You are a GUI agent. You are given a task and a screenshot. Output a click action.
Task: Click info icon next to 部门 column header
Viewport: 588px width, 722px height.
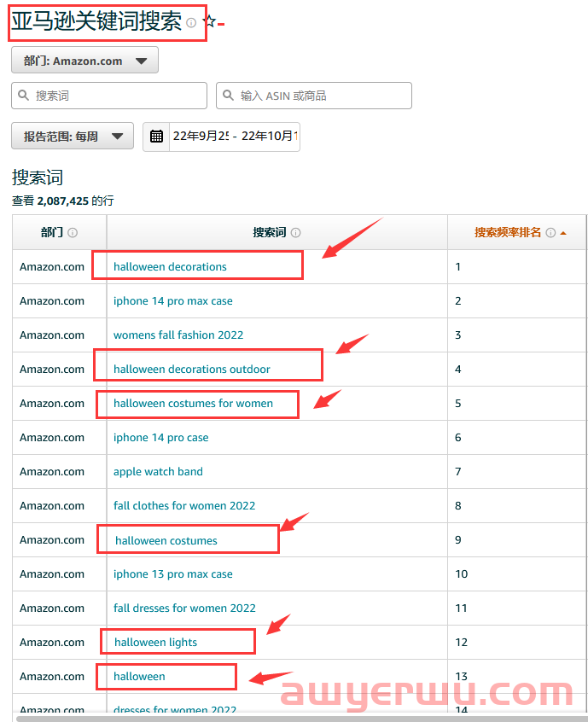(x=73, y=232)
